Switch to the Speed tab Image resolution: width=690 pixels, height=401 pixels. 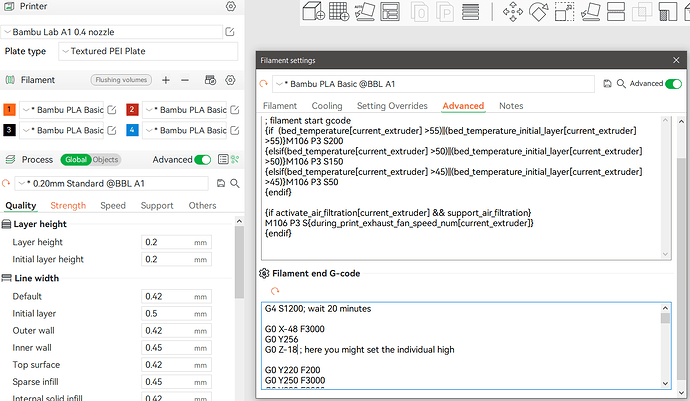click(x=113, y=206)
